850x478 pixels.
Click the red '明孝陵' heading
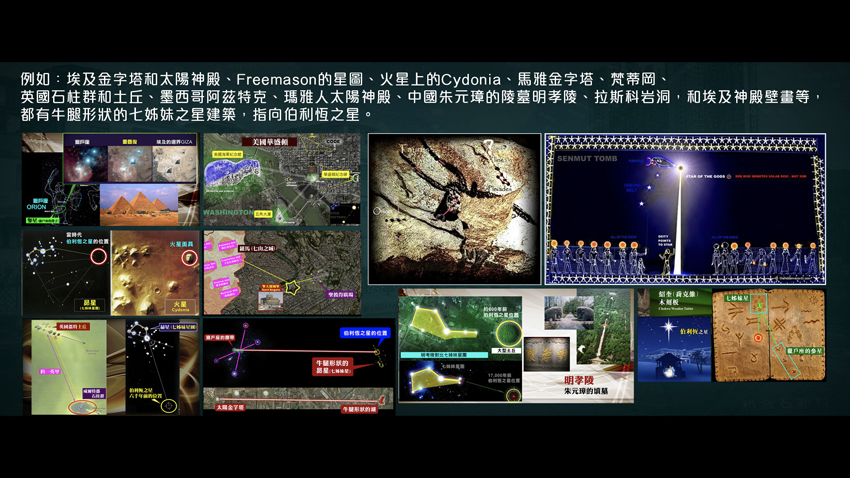pos(579,380)
